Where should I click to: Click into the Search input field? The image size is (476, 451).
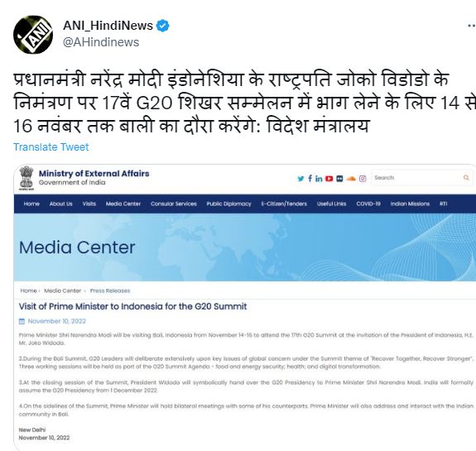tap(417, 178)
